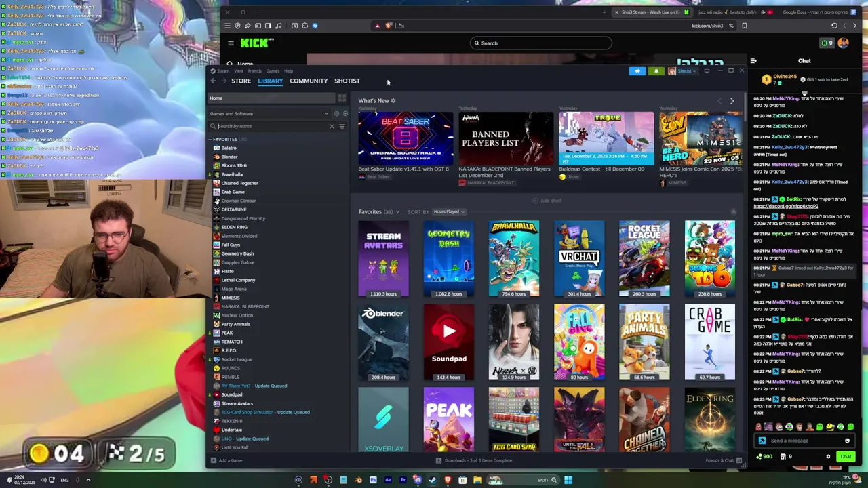Select Rocket League cover in favorites grid
The width and height of the screenshot is (868, 488).
(x=644, y=259)
